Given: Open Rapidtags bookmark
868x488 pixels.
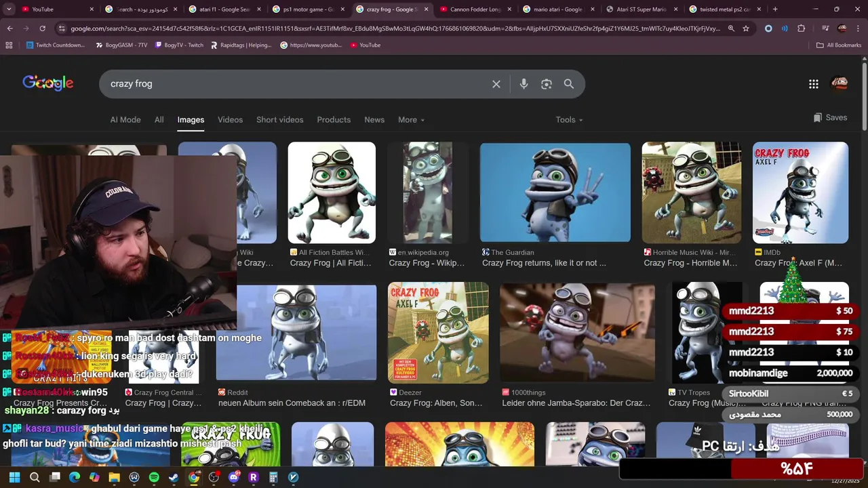Looking at the screenshot, I should tap(241, 45).
